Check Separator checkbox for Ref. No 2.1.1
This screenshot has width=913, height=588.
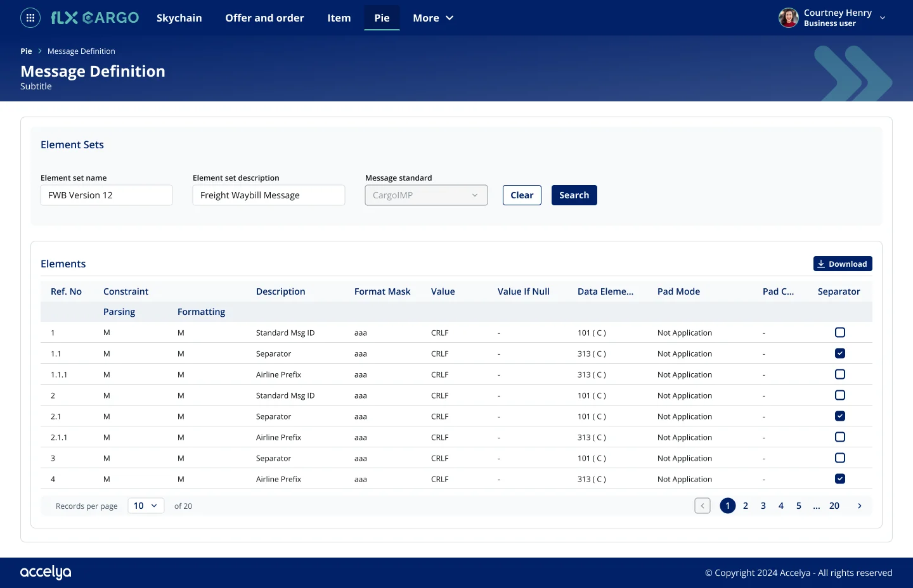coord(840,437)
